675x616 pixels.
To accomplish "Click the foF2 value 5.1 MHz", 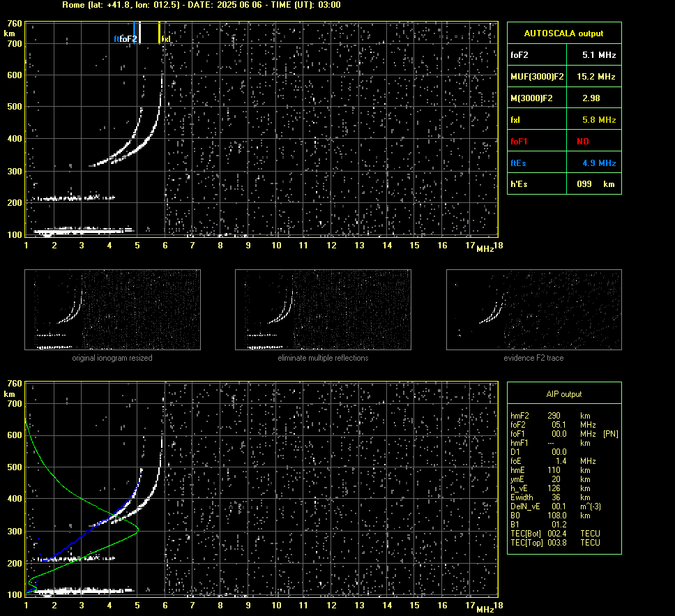I will [x=599, y=55].
